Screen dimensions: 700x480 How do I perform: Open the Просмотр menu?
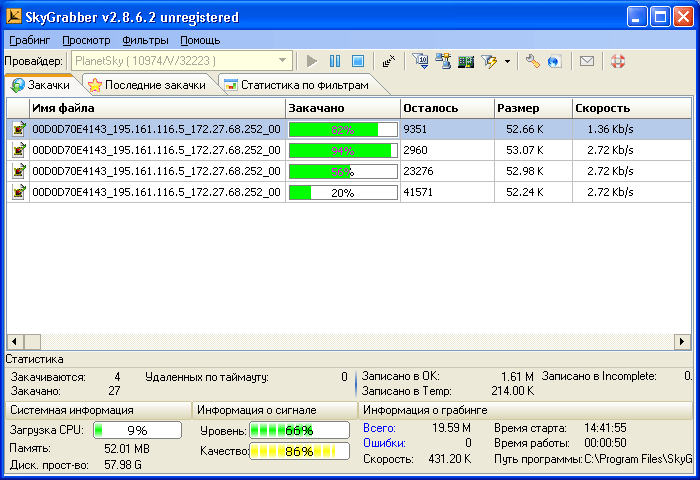(86, 40)
